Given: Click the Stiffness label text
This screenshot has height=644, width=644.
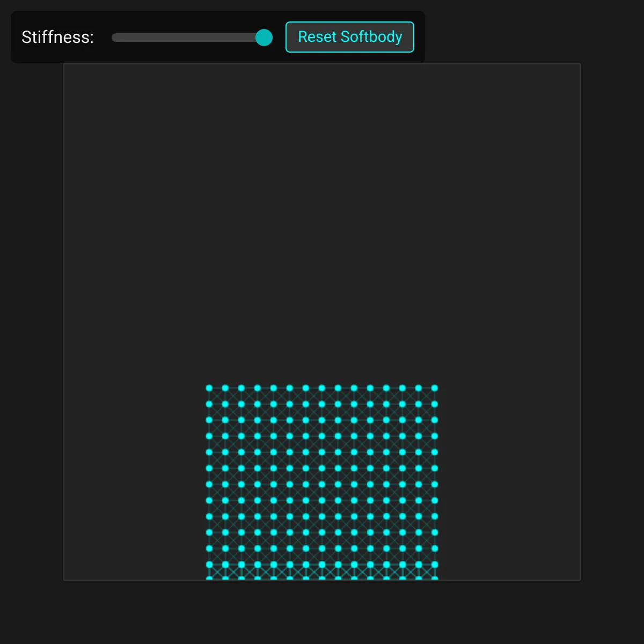Looking at the screenshot, I should coord(57,37).
